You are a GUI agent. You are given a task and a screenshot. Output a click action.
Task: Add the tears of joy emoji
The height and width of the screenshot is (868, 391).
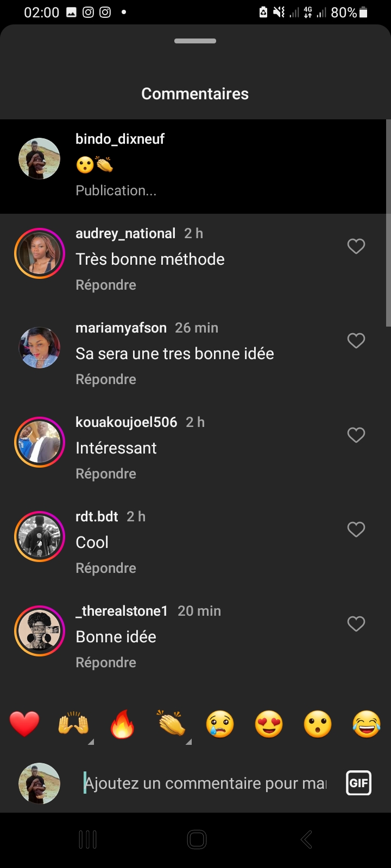(367, 724)
